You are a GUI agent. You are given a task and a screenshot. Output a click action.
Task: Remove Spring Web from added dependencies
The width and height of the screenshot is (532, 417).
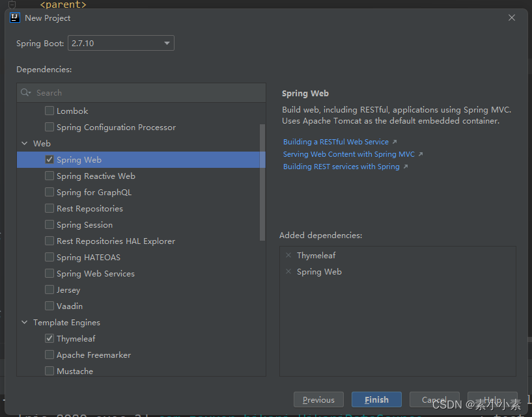coord(288,271)
